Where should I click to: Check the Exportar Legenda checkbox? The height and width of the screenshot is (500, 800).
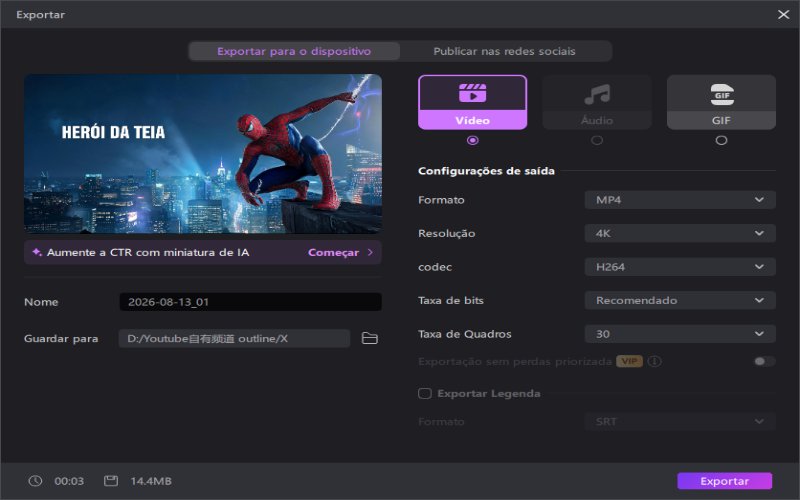coord(424,393)
